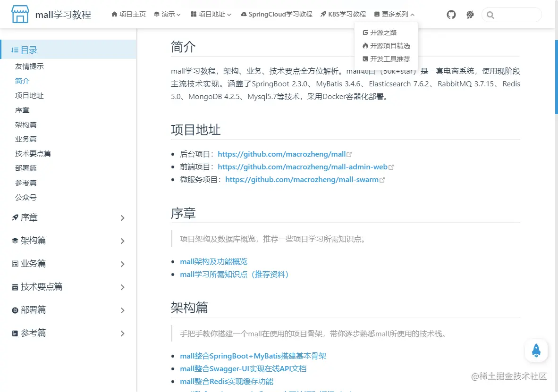Select 业务篇 in the 目录 sublist

(25, 139)
